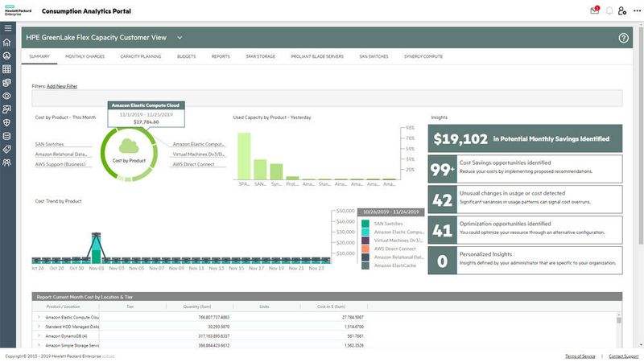Click the AWS Direct Connect legend swatch
644x362 pixels.
pos(365,249)
